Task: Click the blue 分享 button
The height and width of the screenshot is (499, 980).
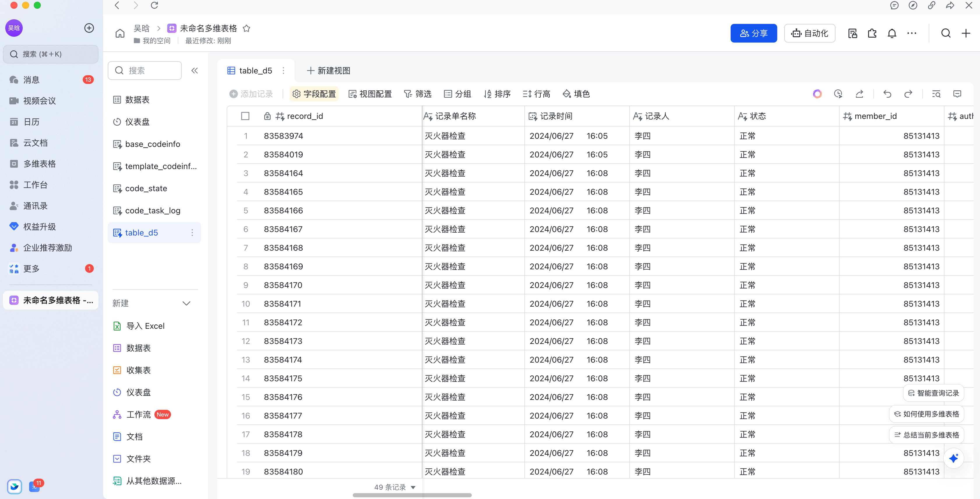Action: tap(753, 34)
